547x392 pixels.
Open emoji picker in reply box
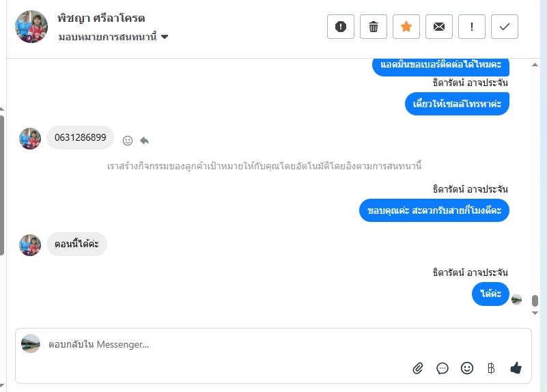467,368
